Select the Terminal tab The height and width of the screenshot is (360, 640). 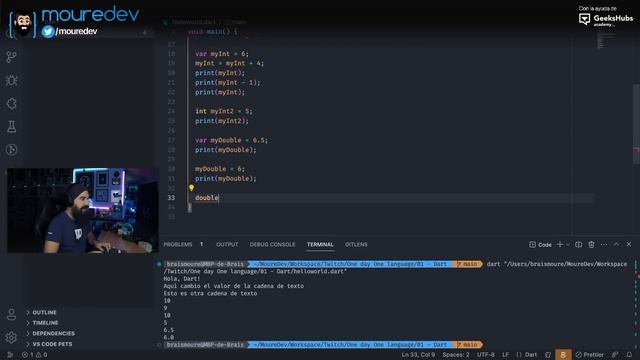[x=320, y=244]
